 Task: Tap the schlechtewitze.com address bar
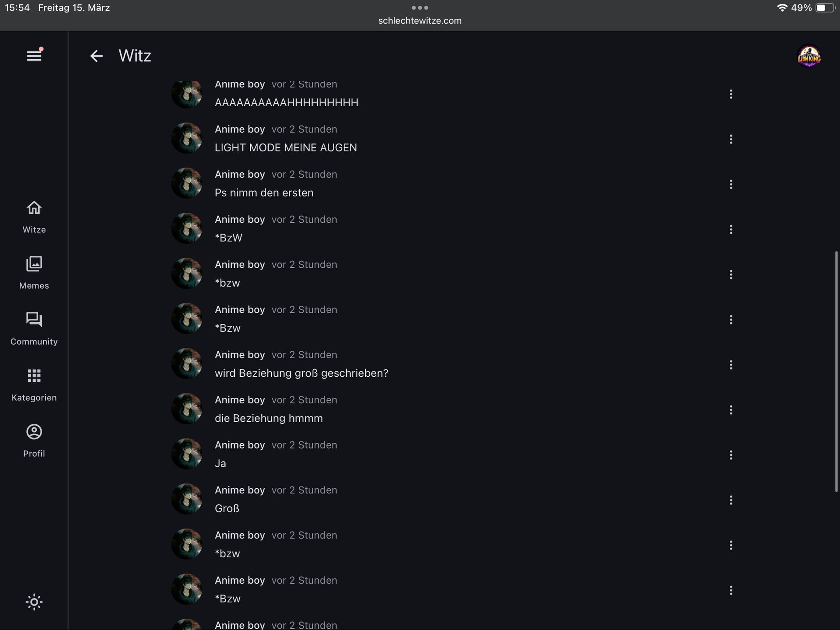coord(420,21)
